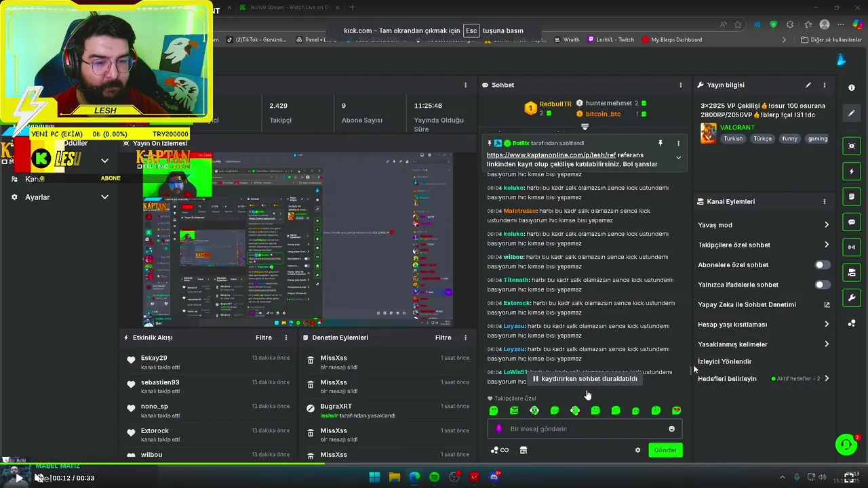Expand Yasaklanmış kelimeler options
Viewport: 868px width, 488px height.
point(827,344)
